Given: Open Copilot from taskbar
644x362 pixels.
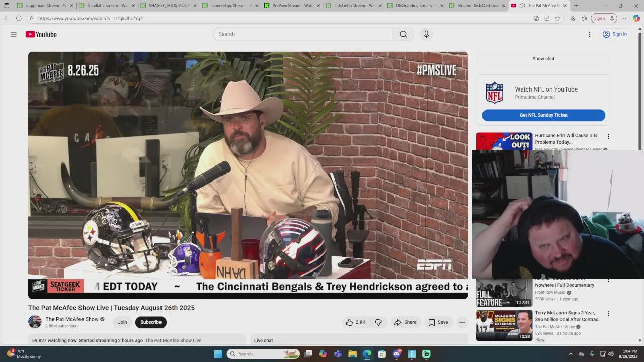Looking at the screenshot, I should [x=323, y=354].
